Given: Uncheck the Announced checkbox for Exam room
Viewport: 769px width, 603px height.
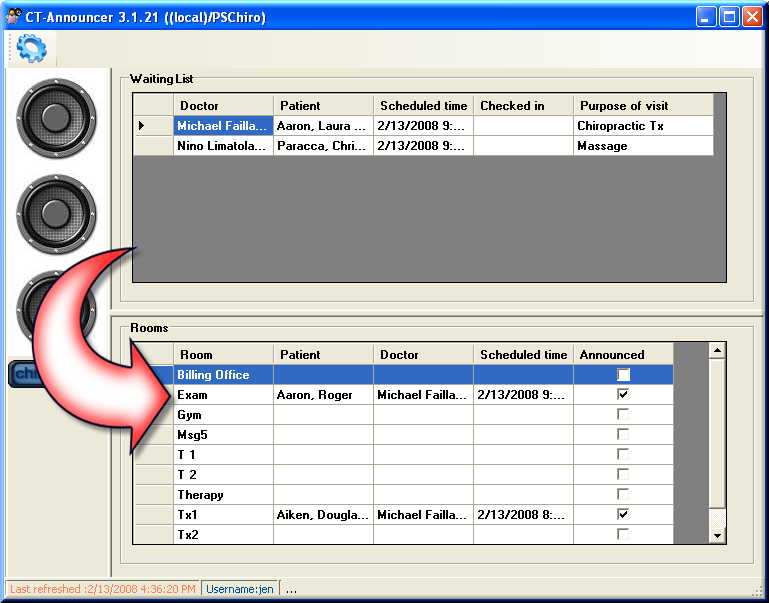Looking at the screenshot, I should [x=623, y=395].
